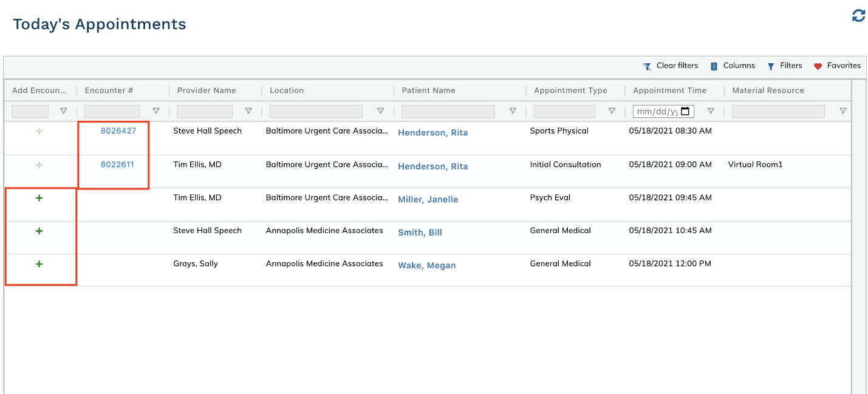Open patient Miller, Janelle
This screenshot has height=394, width=868.
[x=428, y=200]
